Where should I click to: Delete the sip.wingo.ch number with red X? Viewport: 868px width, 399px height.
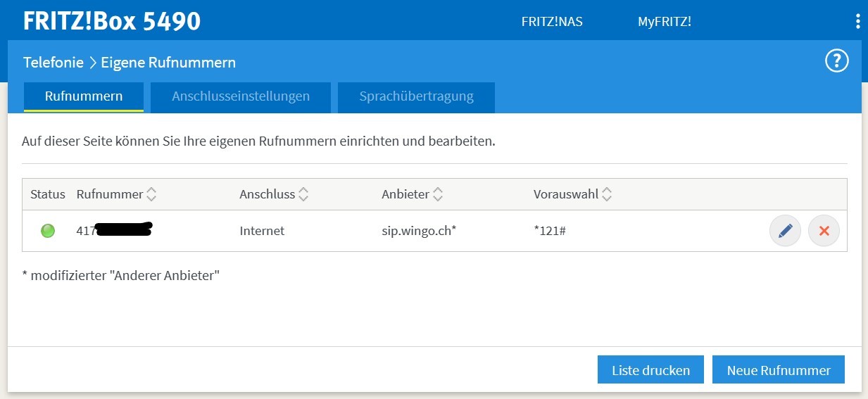824,231
